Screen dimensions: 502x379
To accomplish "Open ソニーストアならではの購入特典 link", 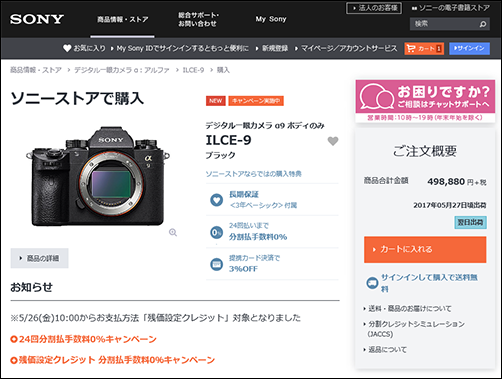I will pyautogui.click(x=254, y=174).
